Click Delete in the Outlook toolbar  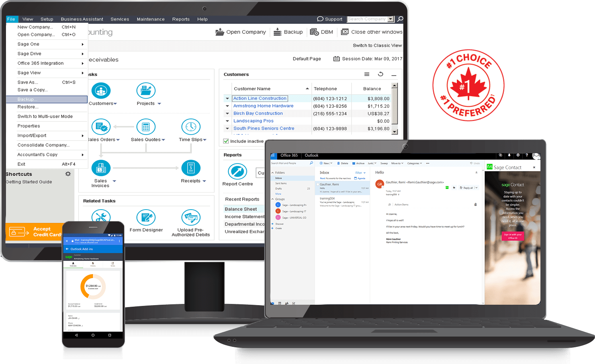pyautogui.click(x=343, y=163)
